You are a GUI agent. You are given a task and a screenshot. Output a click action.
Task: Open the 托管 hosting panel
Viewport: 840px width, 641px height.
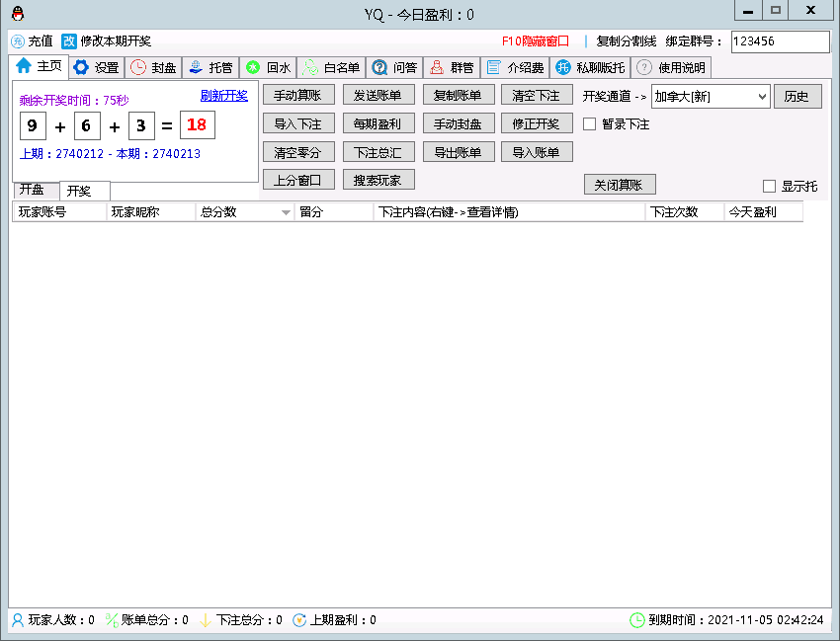click(x=210, y=67)
